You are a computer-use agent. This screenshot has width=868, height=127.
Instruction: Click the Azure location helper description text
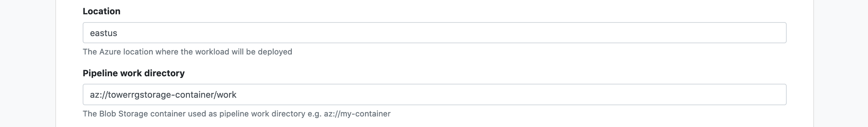(x=187, y=52)
